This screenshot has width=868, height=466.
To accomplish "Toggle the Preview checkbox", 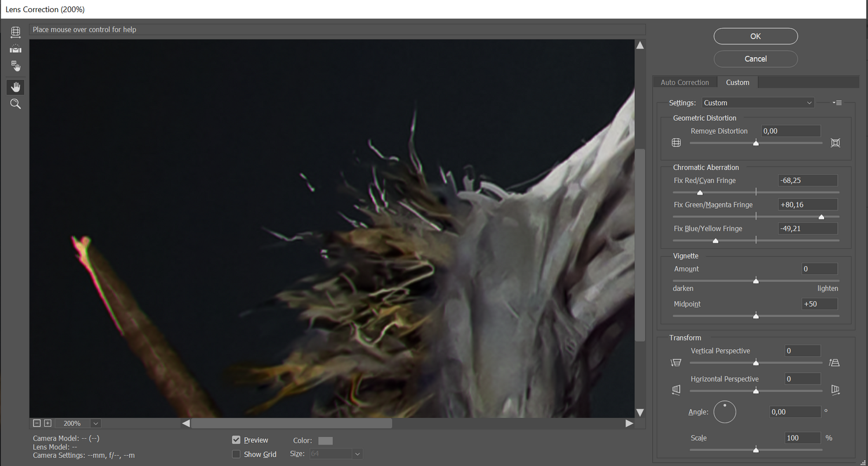I will pos(236,440).
